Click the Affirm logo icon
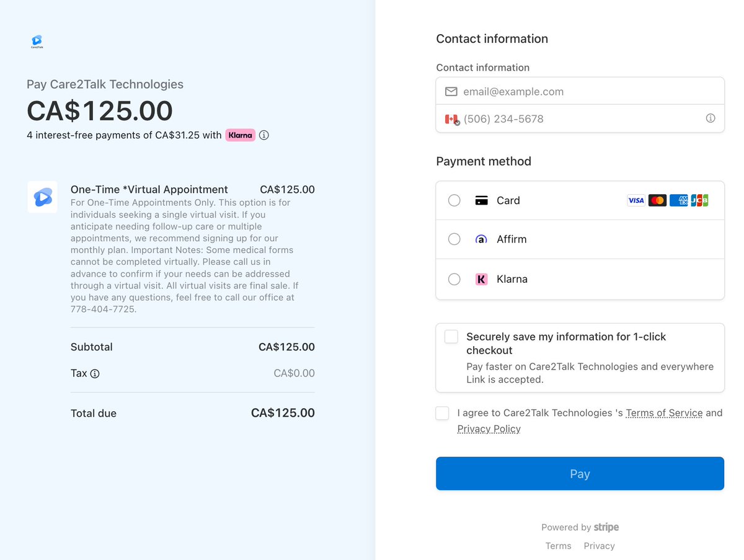The height and width of the screenshot is (560, 744). click(x=481, y=239)
